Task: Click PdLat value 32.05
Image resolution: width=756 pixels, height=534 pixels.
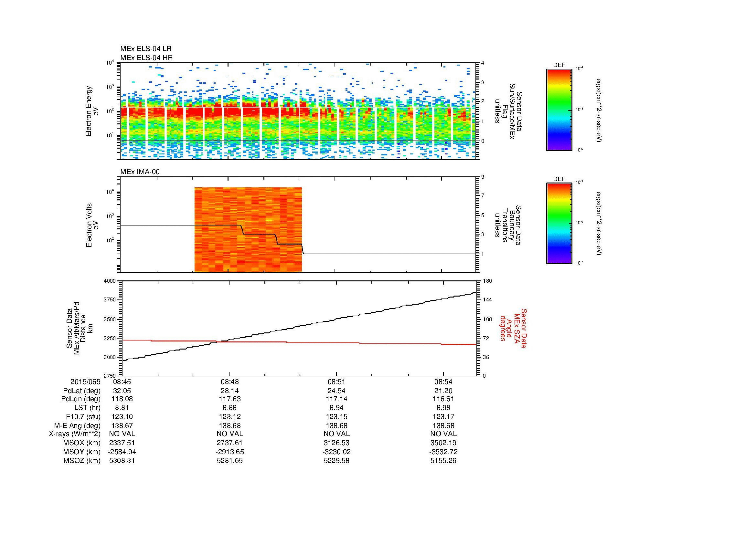Action: (x=122, y=391)
